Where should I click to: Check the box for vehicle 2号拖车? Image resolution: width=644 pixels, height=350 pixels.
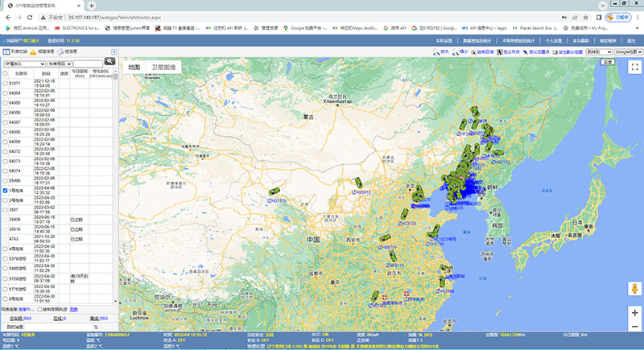[6, 200]
